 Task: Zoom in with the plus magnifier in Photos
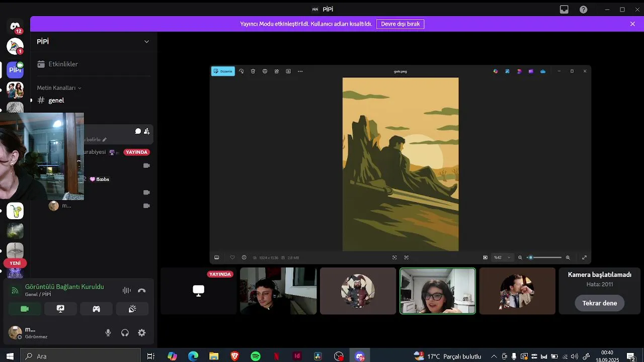pos(568,257)
